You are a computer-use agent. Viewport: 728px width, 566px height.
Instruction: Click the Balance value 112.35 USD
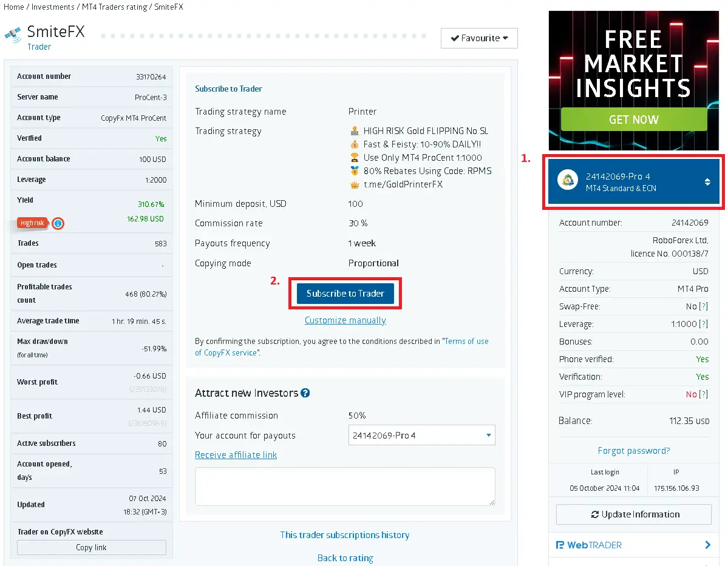pos(689,421)
